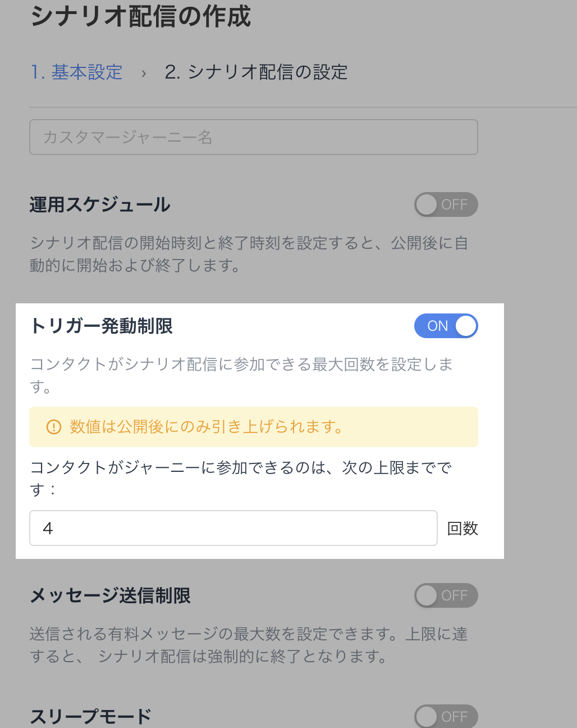Click the 運用スケジュール heading
This screenshot has height=728, width=577.
tap(100, 205)
